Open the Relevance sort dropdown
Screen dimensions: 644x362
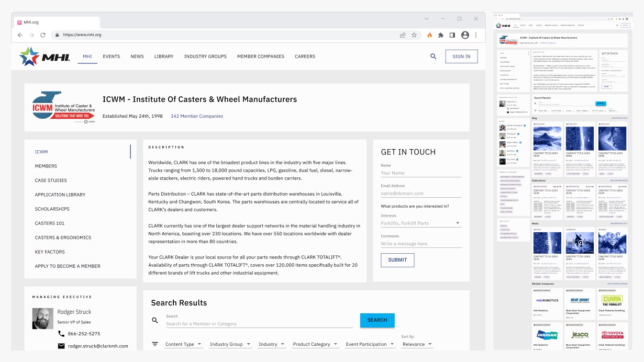(x=417, y=344)
